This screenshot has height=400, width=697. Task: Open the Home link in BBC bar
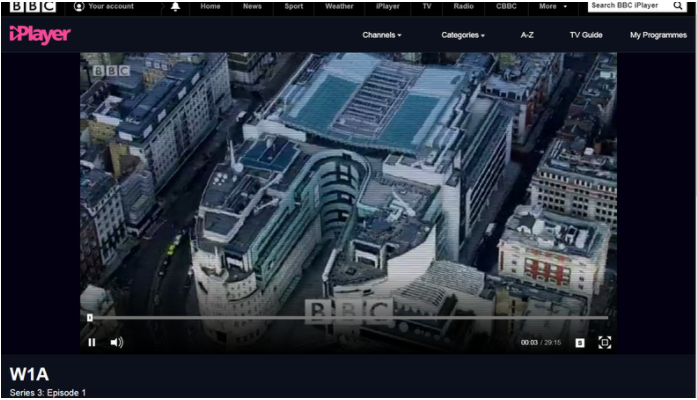210,6
